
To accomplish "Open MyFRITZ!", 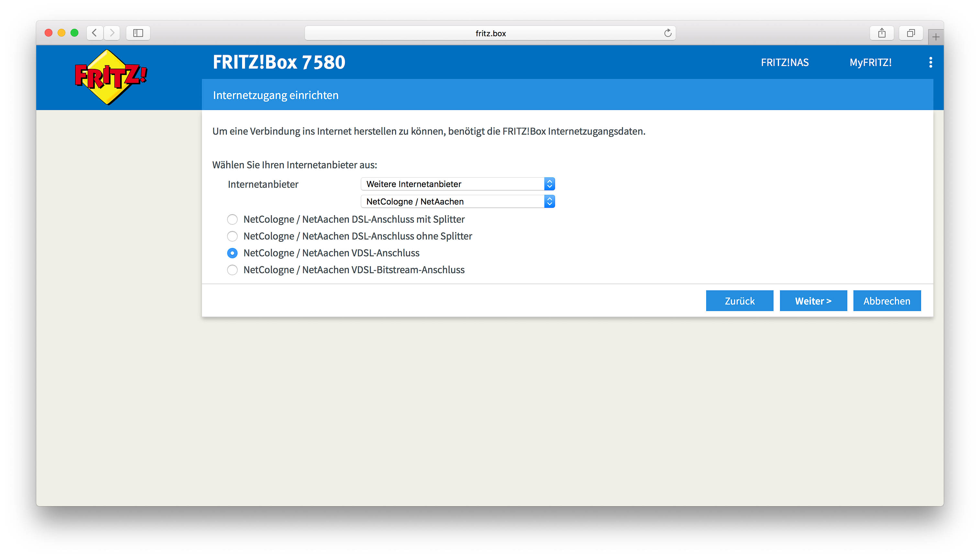I will pos(870,62).
